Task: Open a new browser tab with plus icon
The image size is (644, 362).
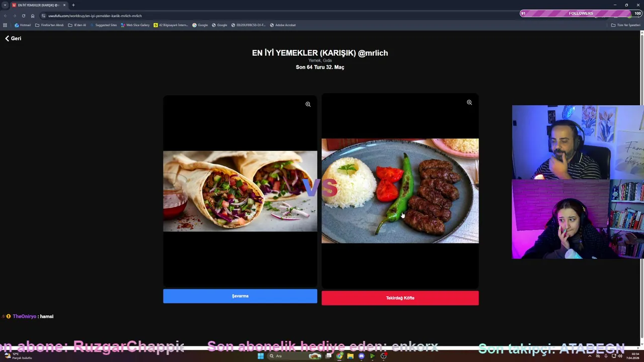Action: pyautogui.click(x=73, y=5)
